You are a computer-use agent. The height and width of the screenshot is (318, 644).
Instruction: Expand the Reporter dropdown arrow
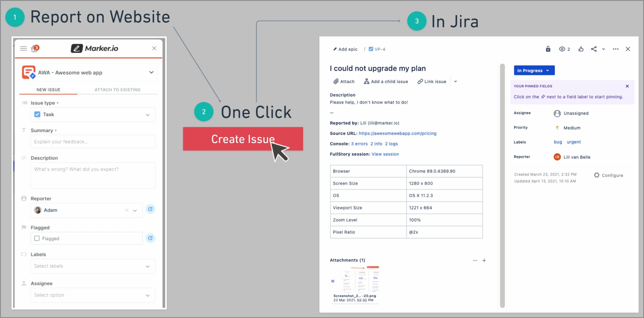coord(135,210)
